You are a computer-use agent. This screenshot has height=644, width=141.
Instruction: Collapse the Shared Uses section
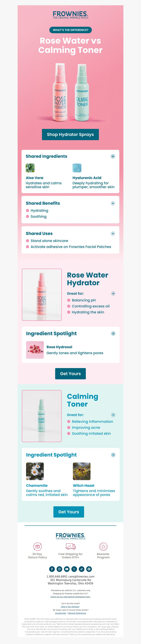tap(113, 234)
